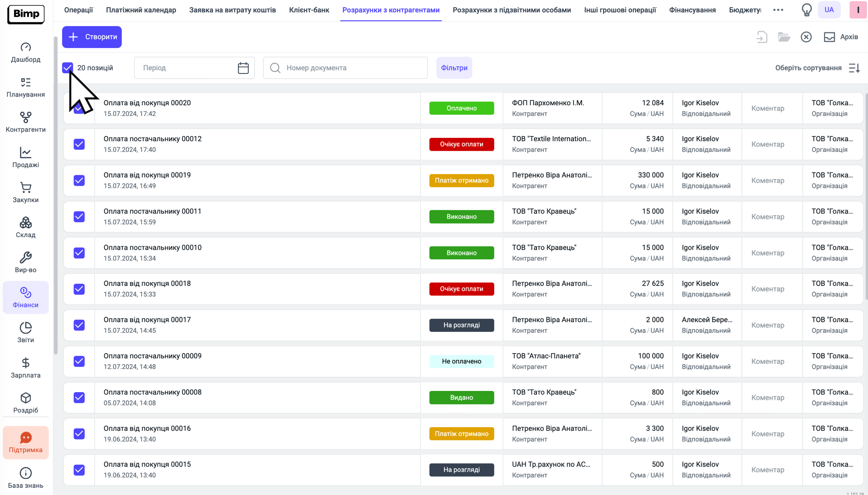This screenshot has height=495, width=868.
Task: Click the open folder icon in toolbar
Action: pyautogui.click(x=784, y=37)
